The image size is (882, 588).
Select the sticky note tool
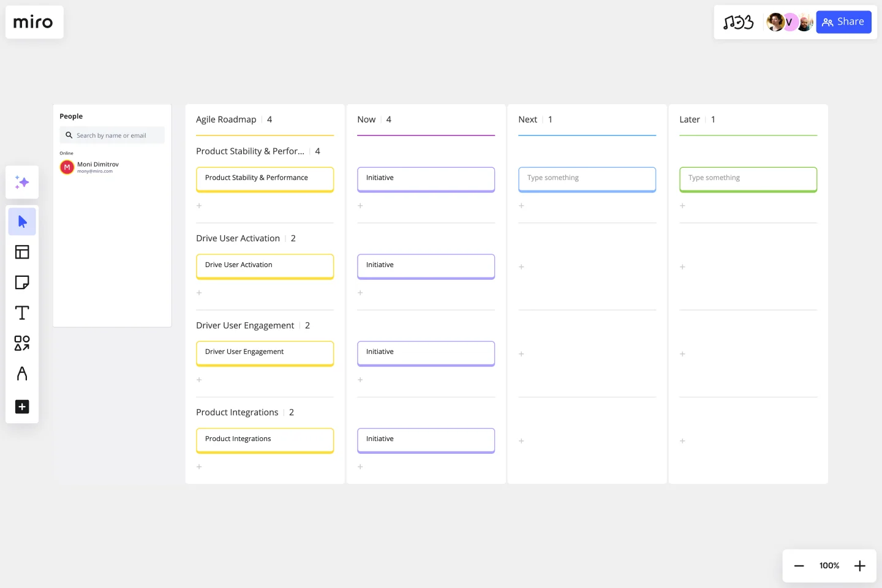(22, 282)
